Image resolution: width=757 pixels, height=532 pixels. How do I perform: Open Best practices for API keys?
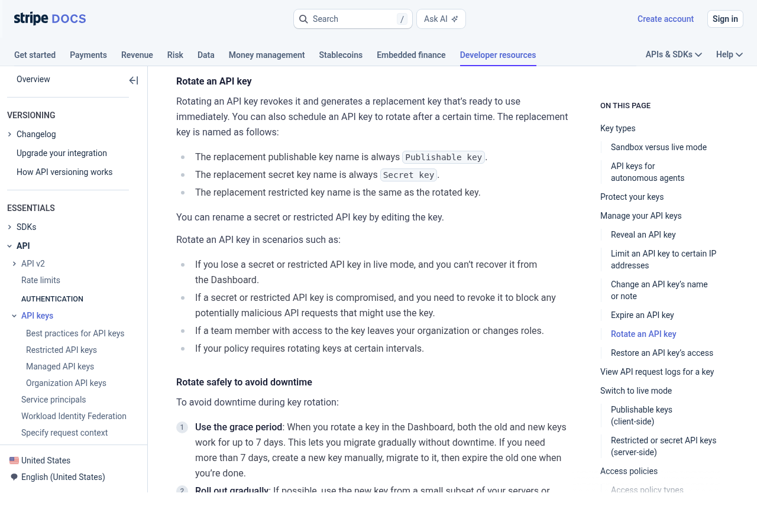(75, 333)
